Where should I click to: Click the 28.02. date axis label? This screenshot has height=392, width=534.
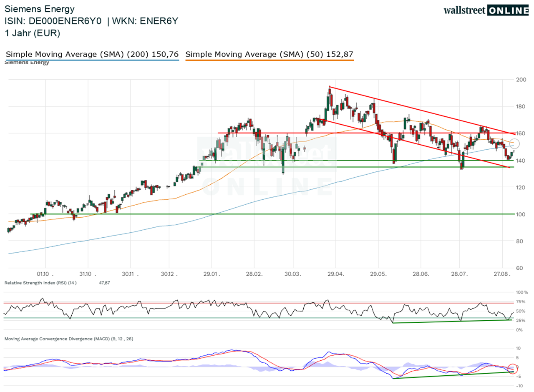pos(254,274)
